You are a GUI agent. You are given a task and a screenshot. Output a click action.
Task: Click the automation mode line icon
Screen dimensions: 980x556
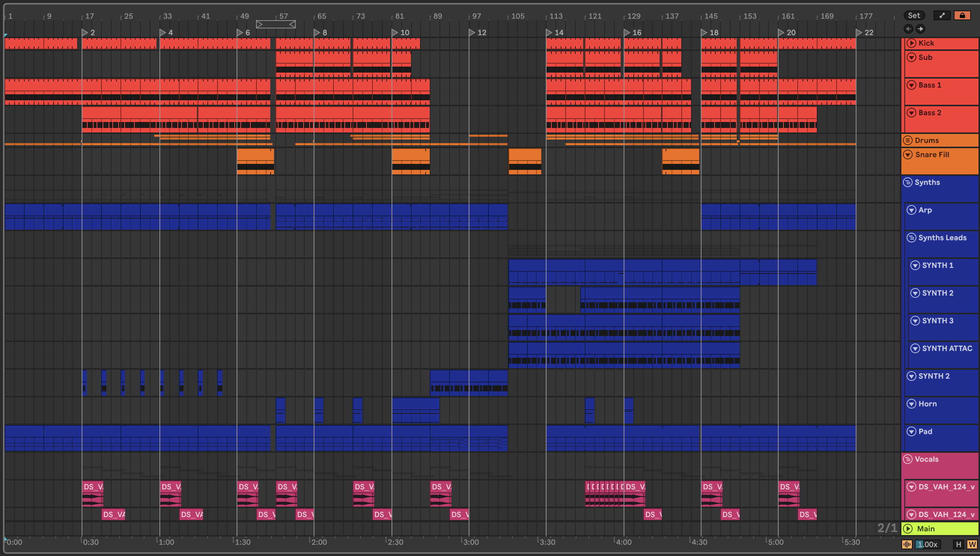[x=942, y=15]
